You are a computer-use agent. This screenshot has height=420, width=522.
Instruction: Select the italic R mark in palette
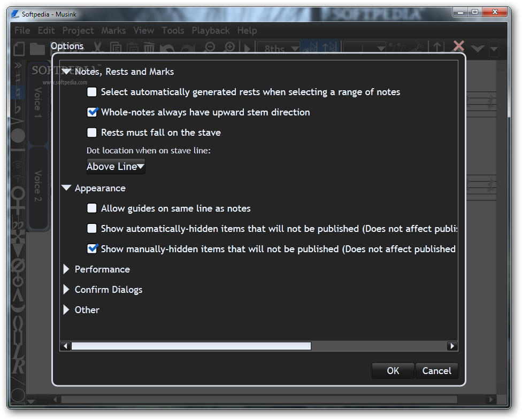point(19,367)
